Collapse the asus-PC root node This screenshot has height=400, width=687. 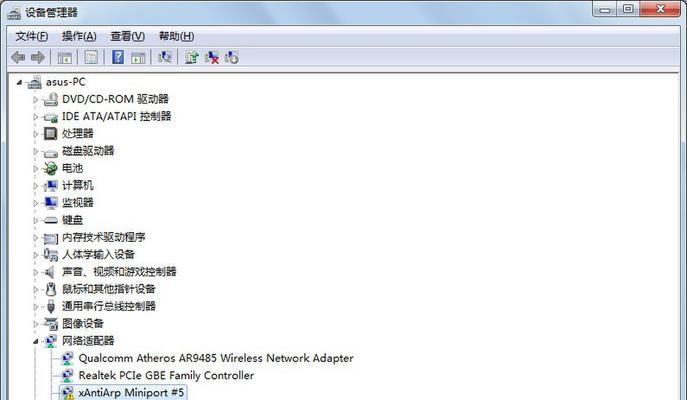tap(19, 82)
